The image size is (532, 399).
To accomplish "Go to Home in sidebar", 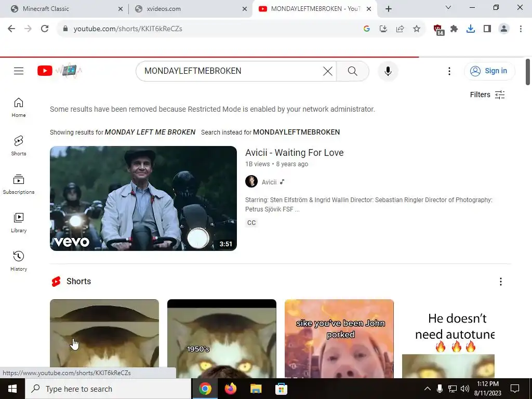I will coord(19,108).
